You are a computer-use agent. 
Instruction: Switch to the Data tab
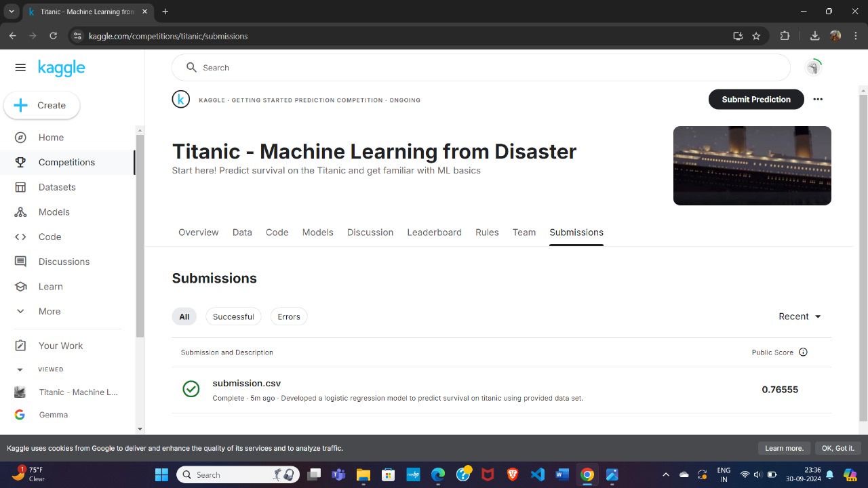[242, 232]
